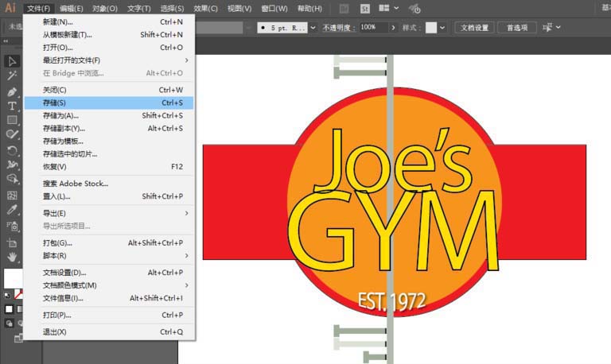Open the 编辑(E) menu
This screenshot has width=611, height=364.
click(72, 8)
